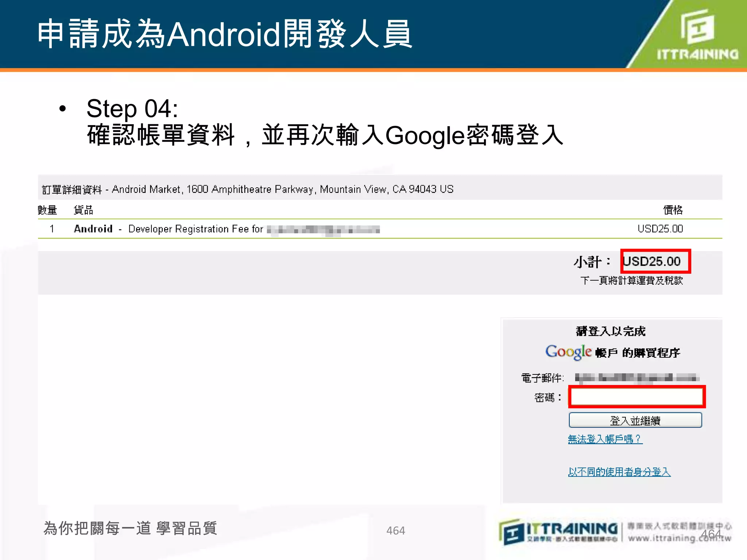Open the 無法登入帳戶嗎？ help link
Viewport: 747px width, 560px height.
click(605, 439)
